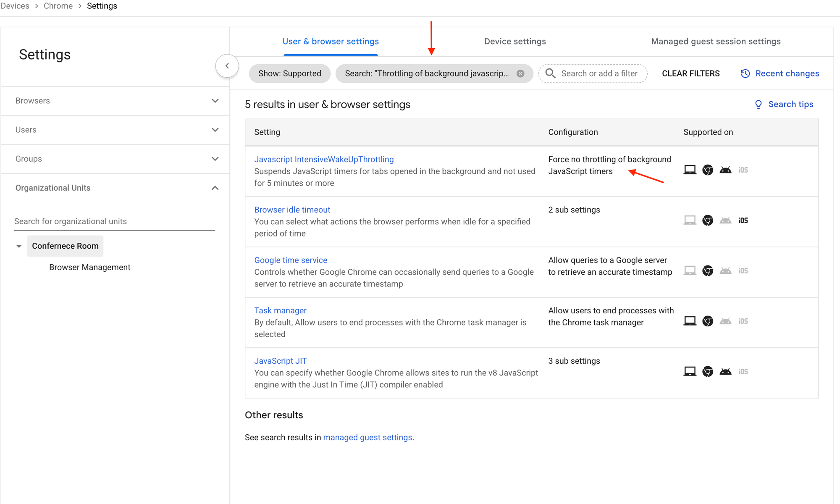The width and height of the screenshot is (840, 504).
Task: Open the JavaScript JIT setting
Action: pyautogui.click(x=281, y=361)
